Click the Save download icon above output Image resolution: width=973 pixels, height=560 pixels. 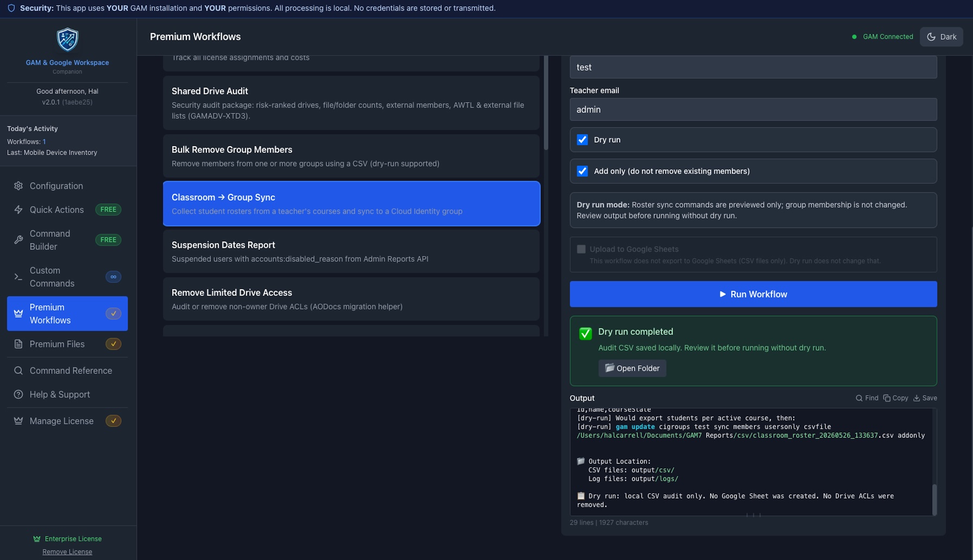click(x=917, y=398)
